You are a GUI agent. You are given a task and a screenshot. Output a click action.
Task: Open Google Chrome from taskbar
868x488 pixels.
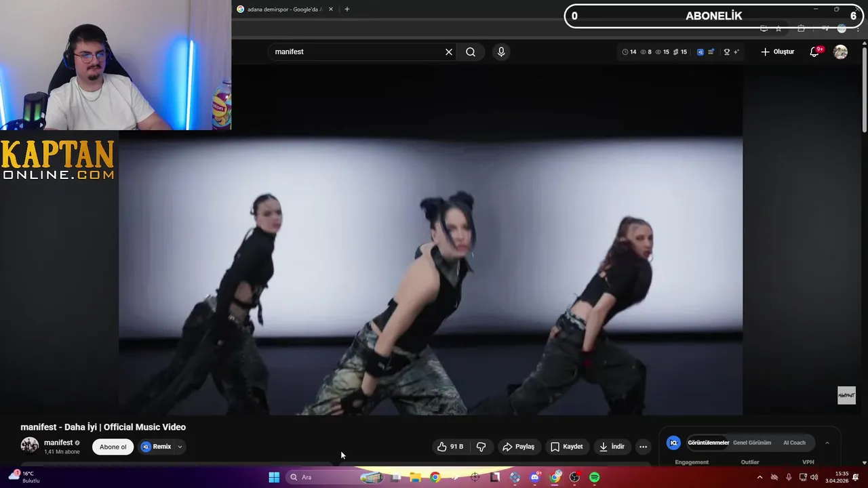click(435, 477)
